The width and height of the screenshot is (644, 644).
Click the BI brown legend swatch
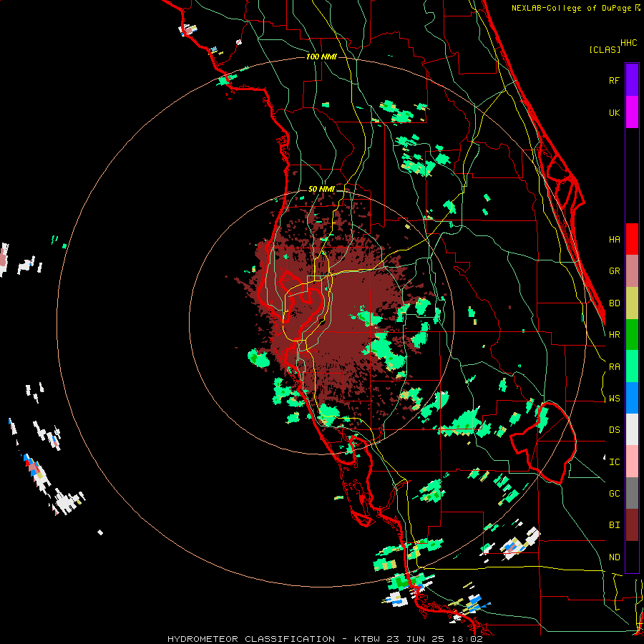pos(632,525)
